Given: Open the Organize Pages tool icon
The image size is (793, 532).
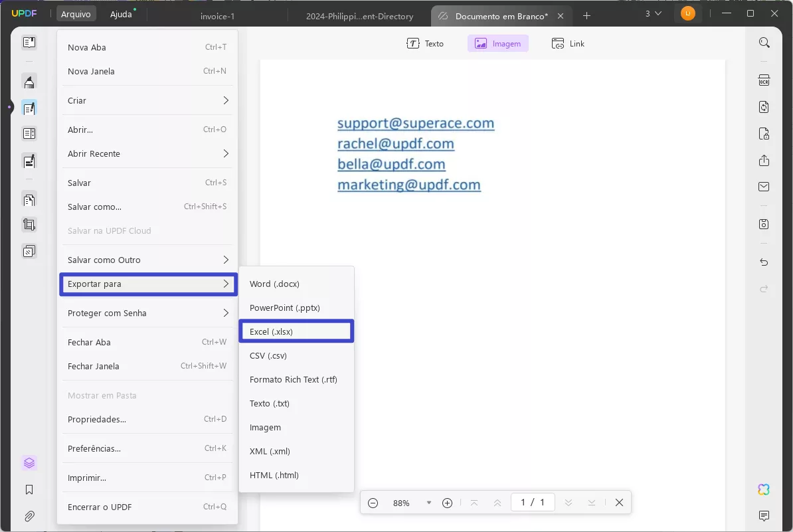Looking at the screenshot, I should coord(29,200).
